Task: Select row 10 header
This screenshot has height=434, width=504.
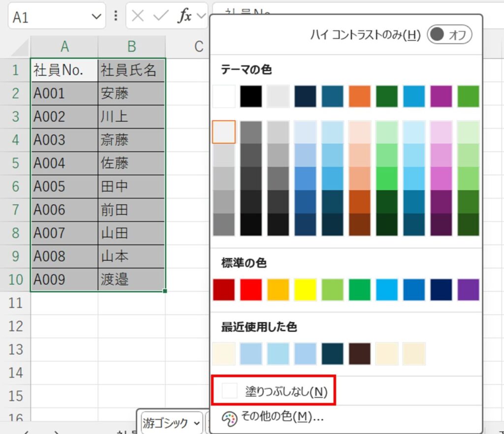Action: click(15, 279)
